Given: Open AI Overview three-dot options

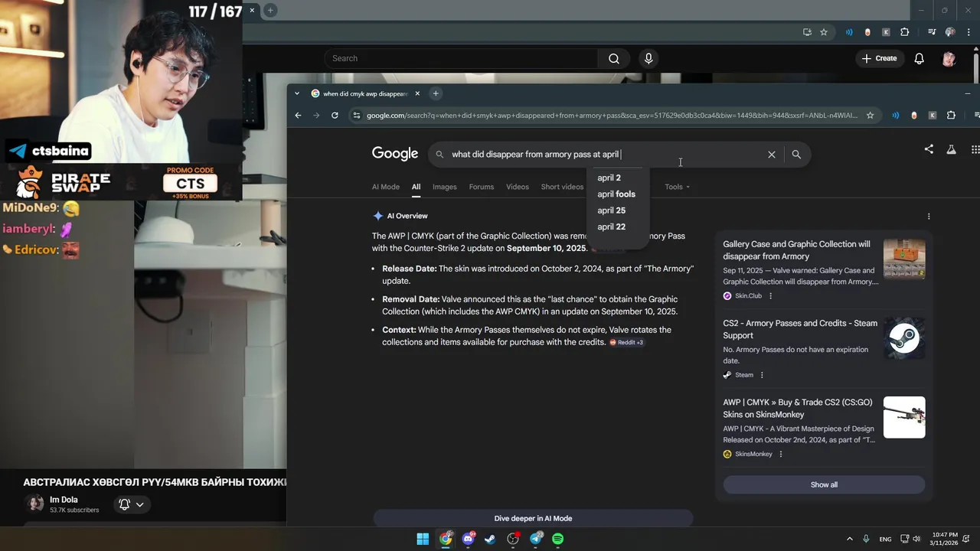Looking at the screenshot, I should (929, 217).
